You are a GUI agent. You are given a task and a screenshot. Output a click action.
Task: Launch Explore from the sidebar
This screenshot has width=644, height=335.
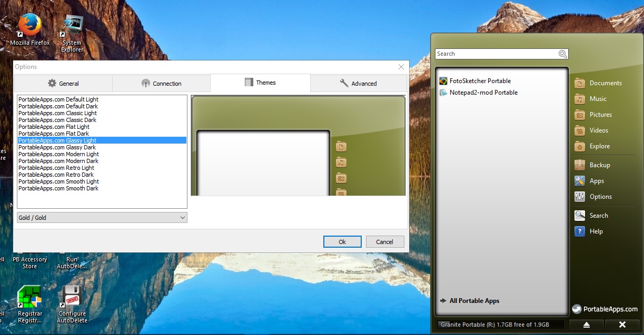pyautogui.click(x=599, y=146)
